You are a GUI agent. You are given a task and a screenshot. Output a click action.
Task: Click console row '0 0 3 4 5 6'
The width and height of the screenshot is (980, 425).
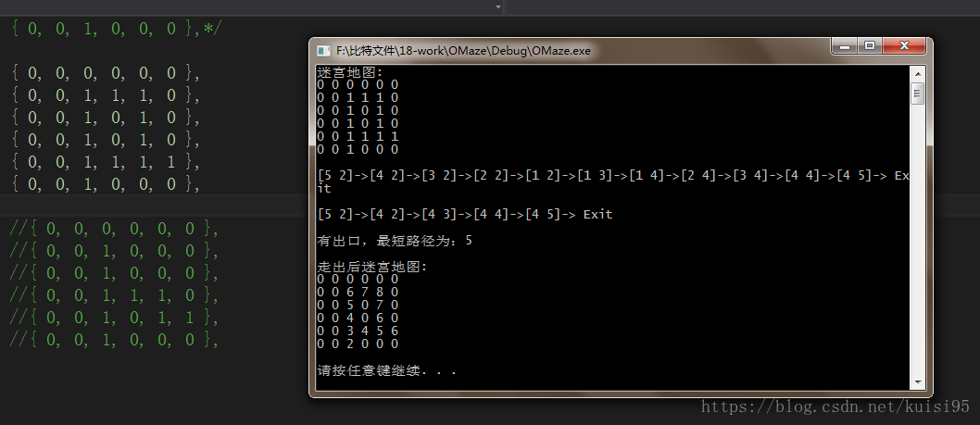358,331
